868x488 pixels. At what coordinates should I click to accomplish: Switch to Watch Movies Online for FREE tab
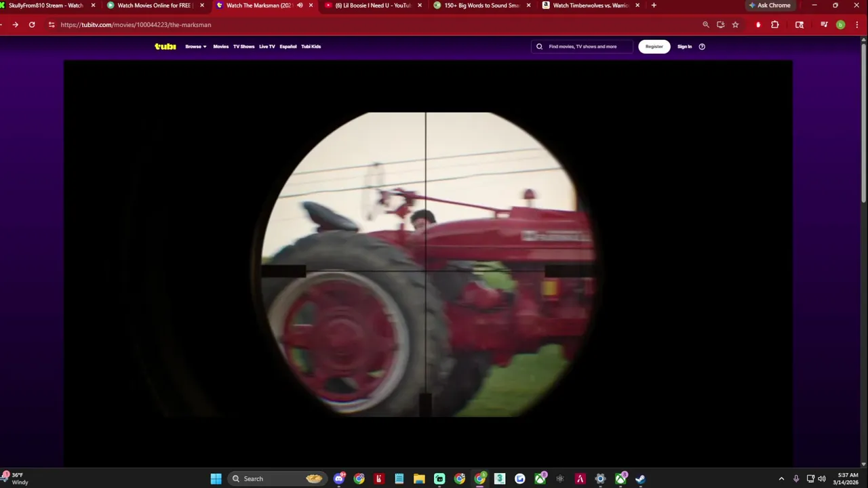click(156, 5)
